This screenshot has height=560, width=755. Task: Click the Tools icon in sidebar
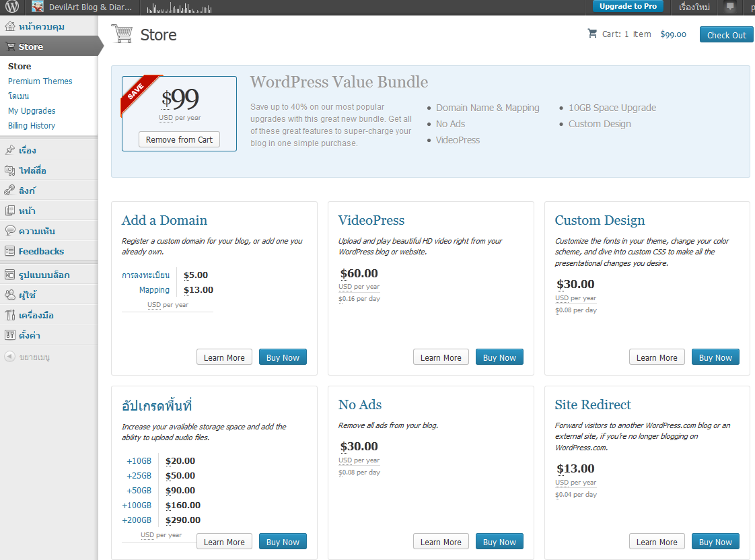9,315
